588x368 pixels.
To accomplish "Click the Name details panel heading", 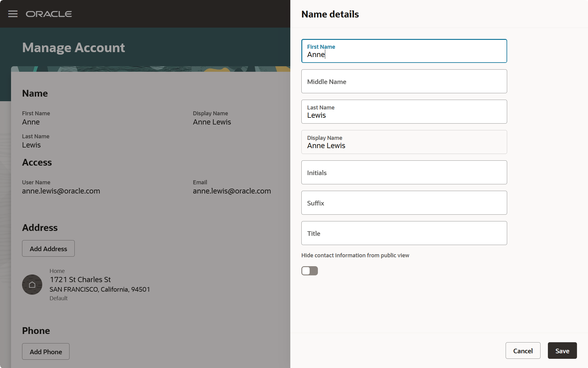I will [330, 14].
